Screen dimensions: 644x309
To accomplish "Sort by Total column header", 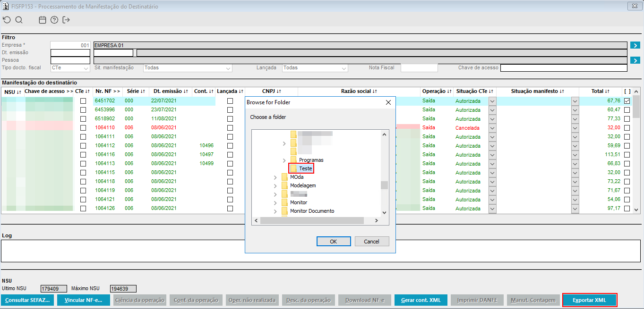I will (x=600, y=92).
